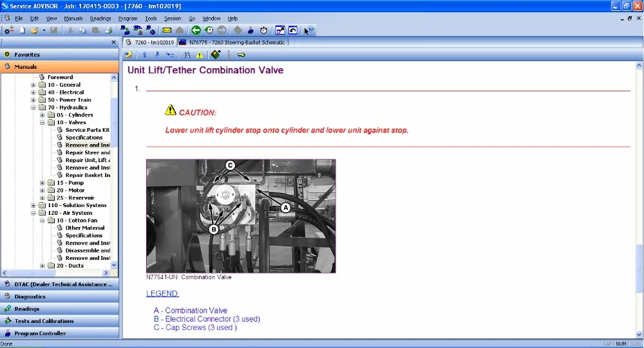Open DTAC Dealer Technical Assistance panel
The width and height of the screenshot is (644, 348).
(x=59, y=284)
